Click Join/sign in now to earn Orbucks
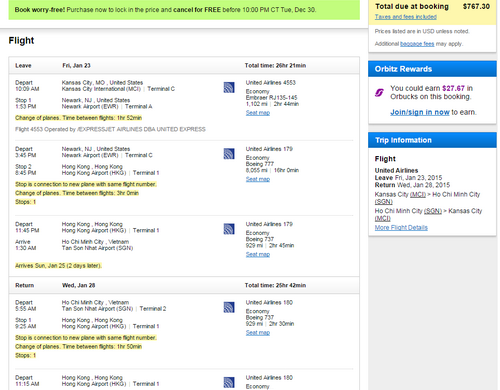 (420, 112)
